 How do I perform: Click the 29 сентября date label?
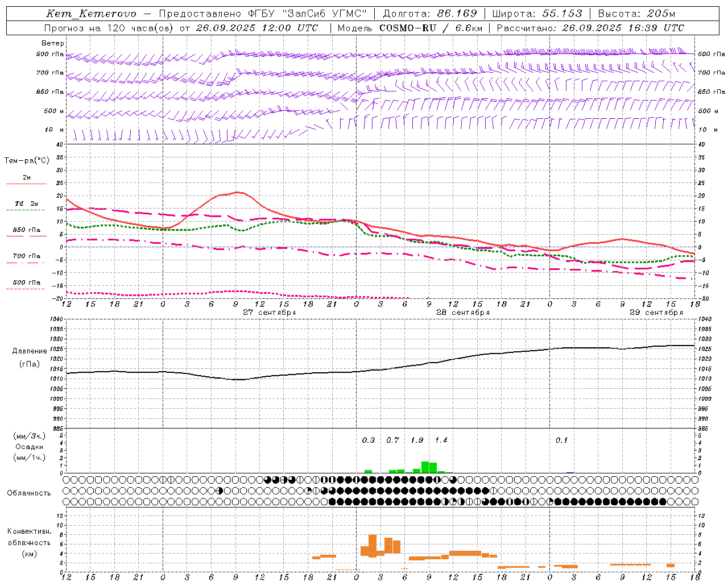(x=656, y=313)
